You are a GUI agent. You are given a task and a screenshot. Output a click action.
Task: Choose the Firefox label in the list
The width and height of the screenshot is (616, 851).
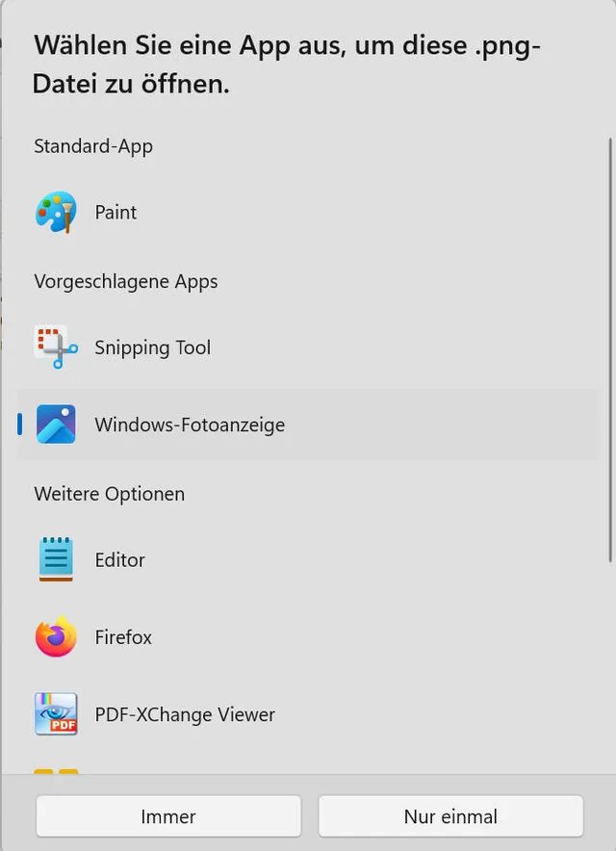(123, 637)
